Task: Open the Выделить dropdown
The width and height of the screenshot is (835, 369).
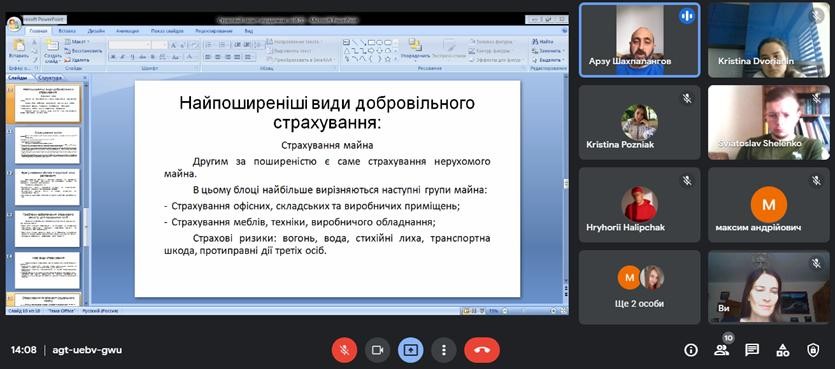Action: pos(548,60)
